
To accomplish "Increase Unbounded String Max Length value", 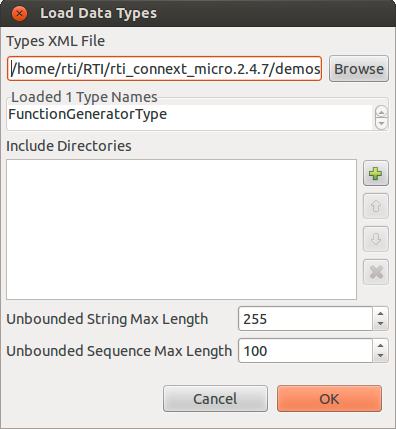I will [x=380, y=313].
